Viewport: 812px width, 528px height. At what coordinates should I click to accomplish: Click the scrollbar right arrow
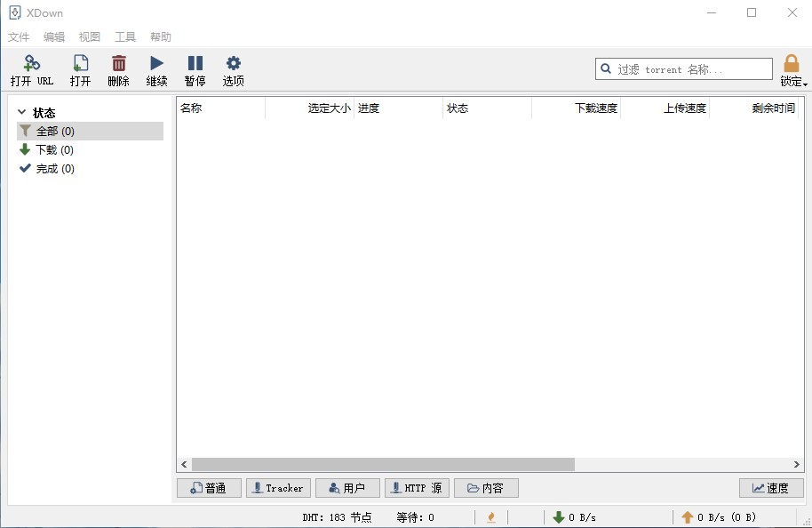click(797, 464)
